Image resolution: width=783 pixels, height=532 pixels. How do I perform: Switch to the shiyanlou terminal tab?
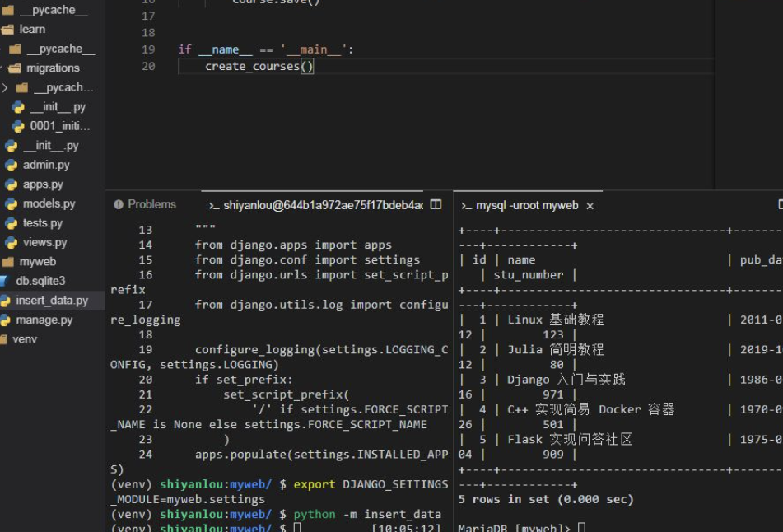pos(323,205)
